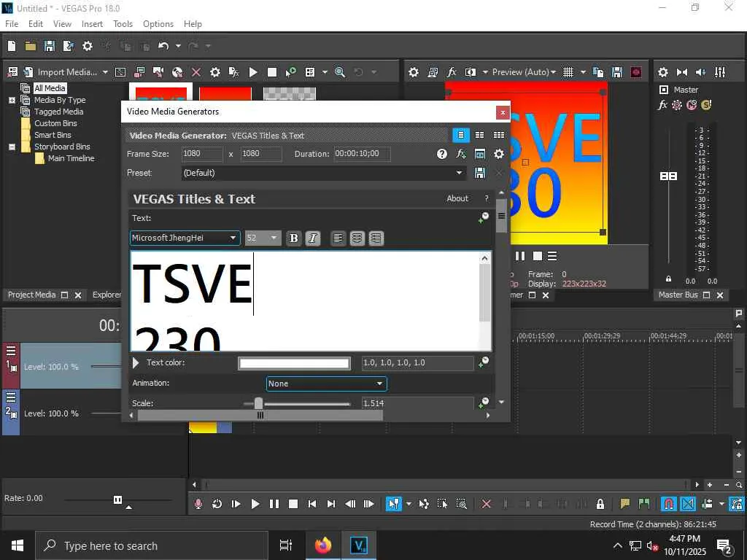Click the Open project folder icon

(31, 46)
